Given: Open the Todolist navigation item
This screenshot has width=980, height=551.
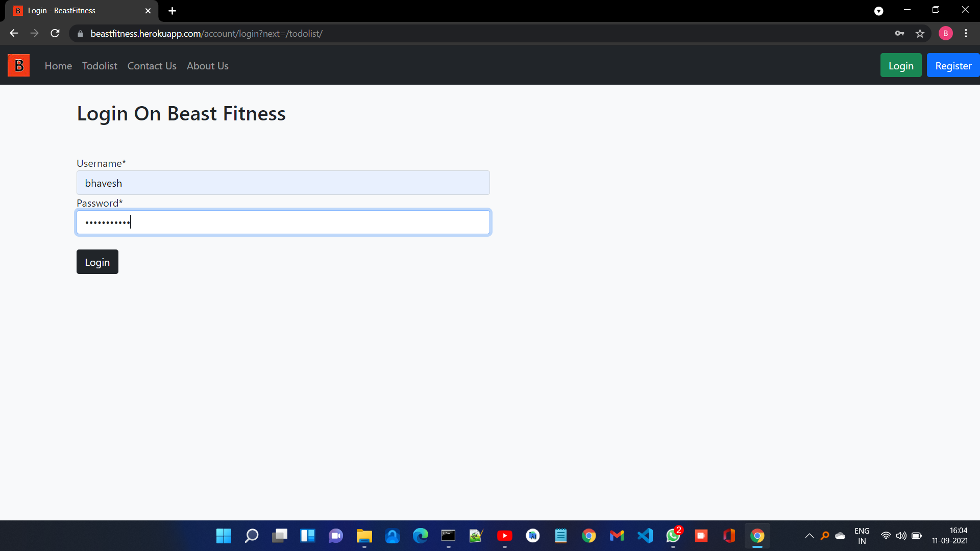Looking at the screenshot, I should (x=99, y=66).
